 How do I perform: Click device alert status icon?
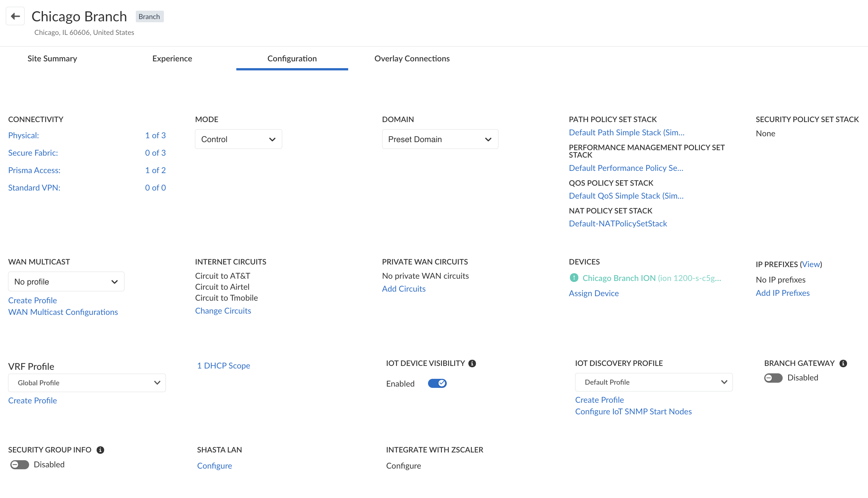click(x=573, y=278)
